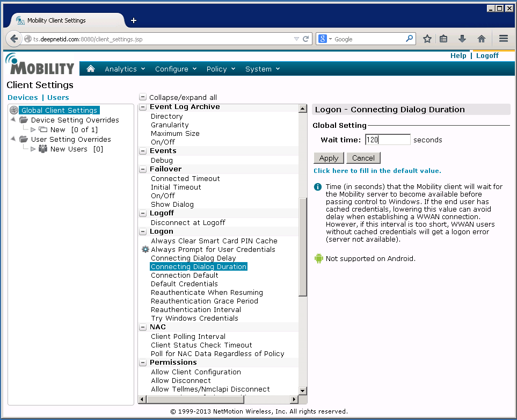Click the fill in default value link
The height and width of the screenshot is (420, 517).
click(x=377, y=171)
